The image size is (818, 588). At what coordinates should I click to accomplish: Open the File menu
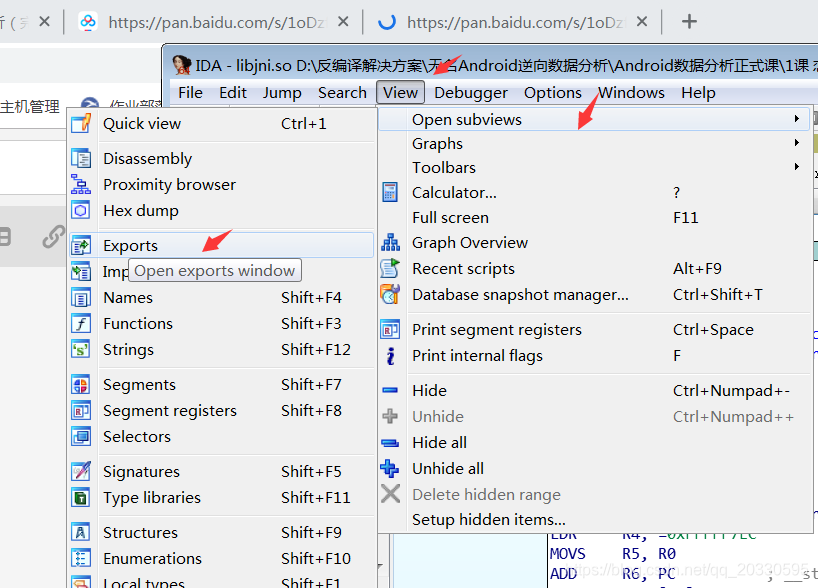click(x=190, y=93)
